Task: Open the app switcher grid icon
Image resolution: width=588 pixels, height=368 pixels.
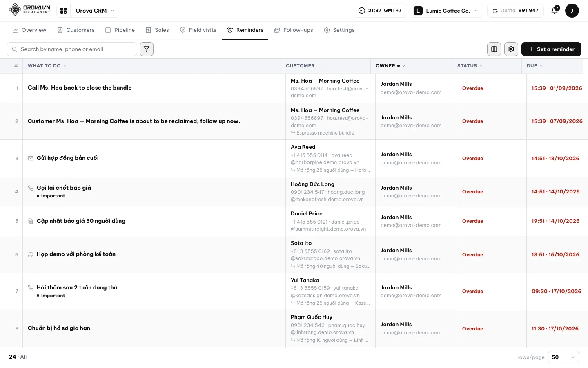Action: pyautogui.click(x=63, y=11)
